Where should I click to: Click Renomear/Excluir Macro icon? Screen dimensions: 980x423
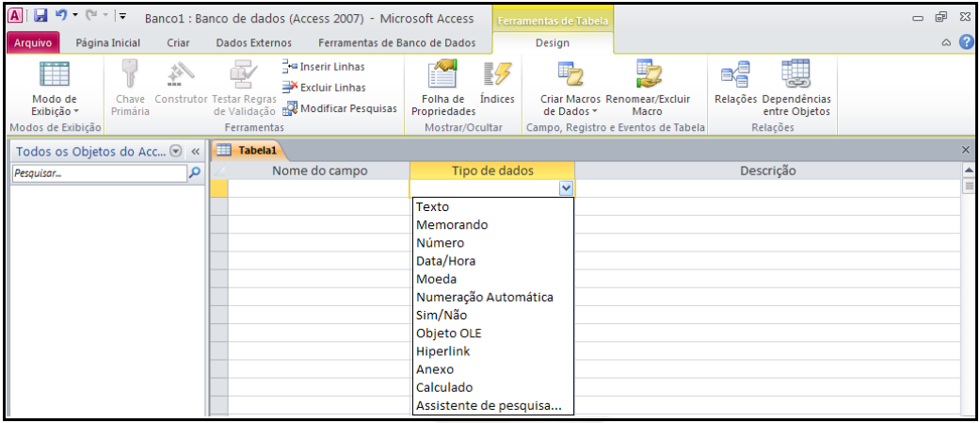tap(647, 75)
